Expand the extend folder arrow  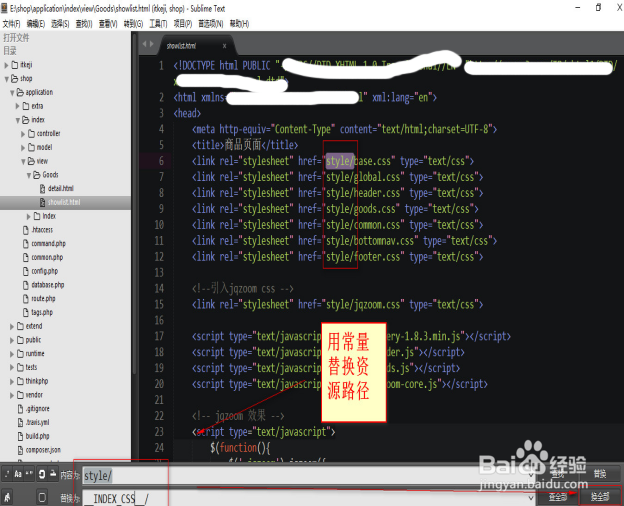click(12, 326)
